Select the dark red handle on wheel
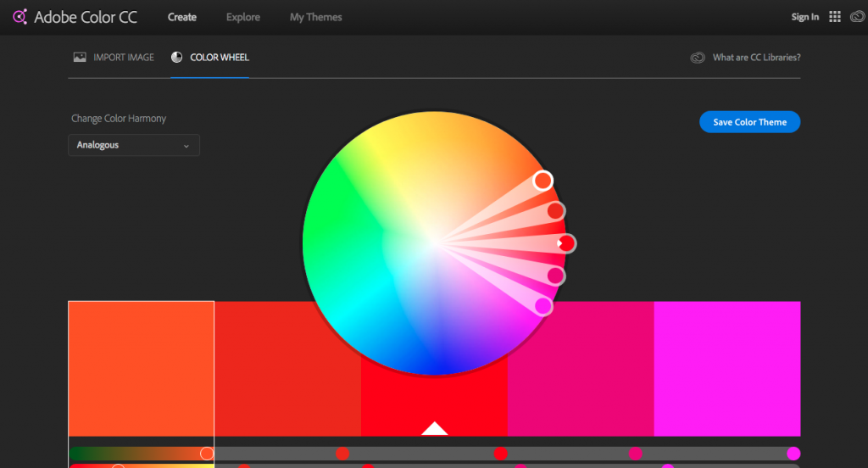Image resolution: width=868 pixels, height=468 pixels. click(x=555, y=210)
